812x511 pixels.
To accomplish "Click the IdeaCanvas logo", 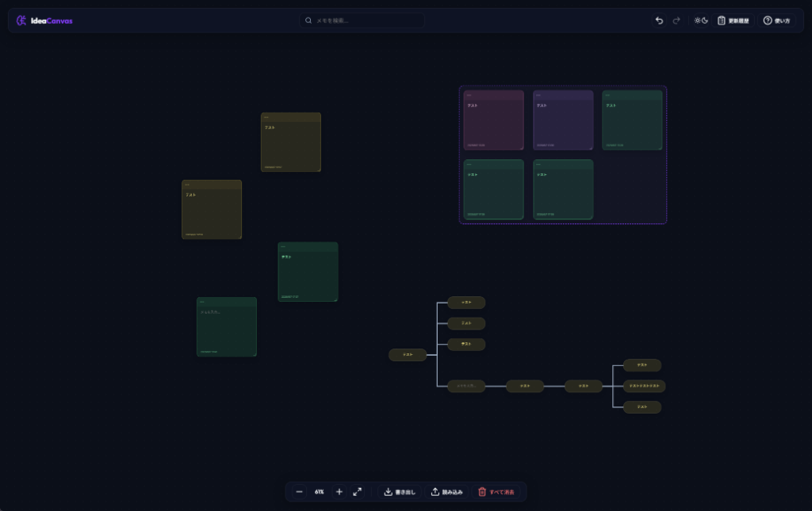I will point(44,21).
